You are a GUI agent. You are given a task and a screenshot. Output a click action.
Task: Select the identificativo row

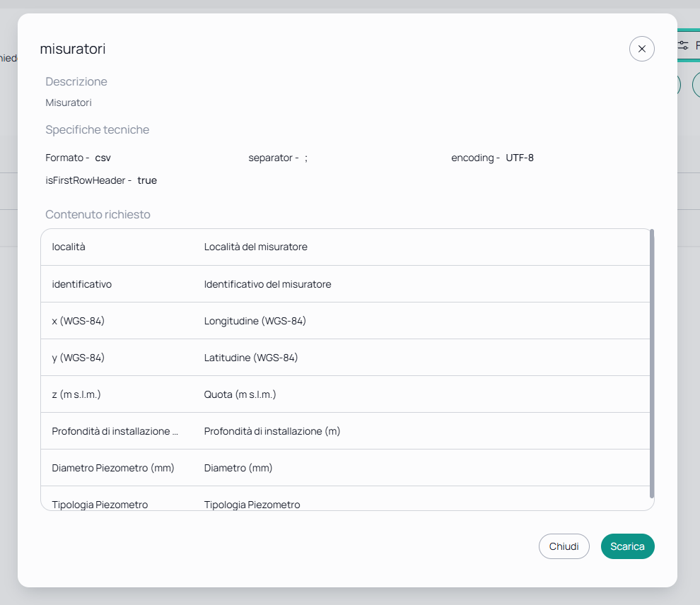pos(345,284)
